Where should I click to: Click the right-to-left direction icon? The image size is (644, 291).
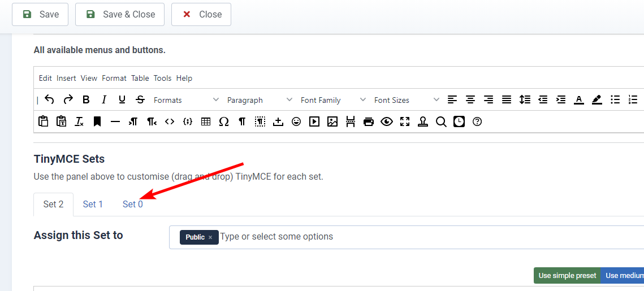(152, 121)
